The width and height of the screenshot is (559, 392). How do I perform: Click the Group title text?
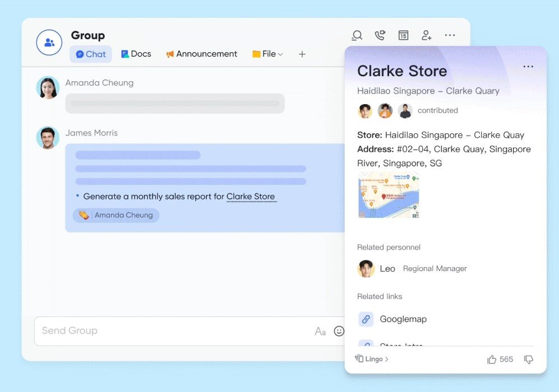click(x=87, y=35)
